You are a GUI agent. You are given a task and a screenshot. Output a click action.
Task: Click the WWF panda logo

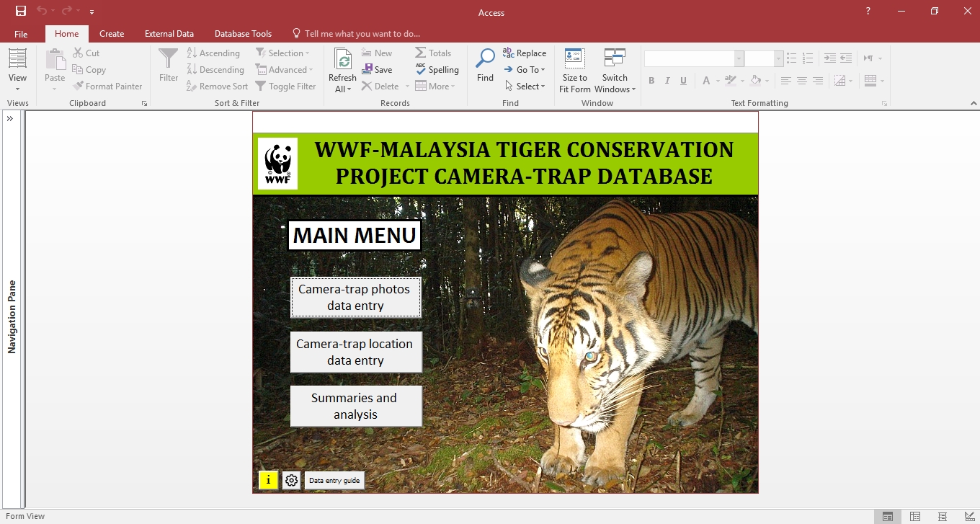point(277,164)
